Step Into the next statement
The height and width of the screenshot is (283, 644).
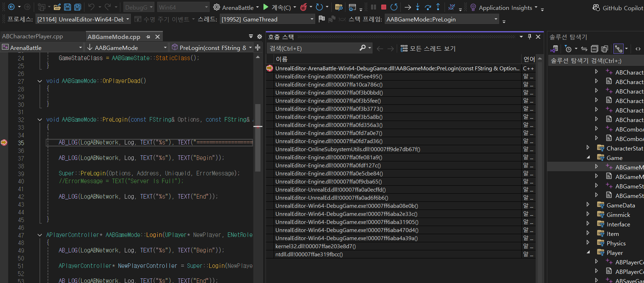pyautogui.click(x=417, y=7)
